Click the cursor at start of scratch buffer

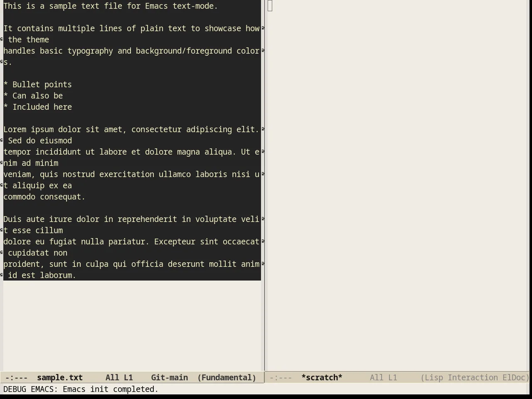tap(270, 6)
